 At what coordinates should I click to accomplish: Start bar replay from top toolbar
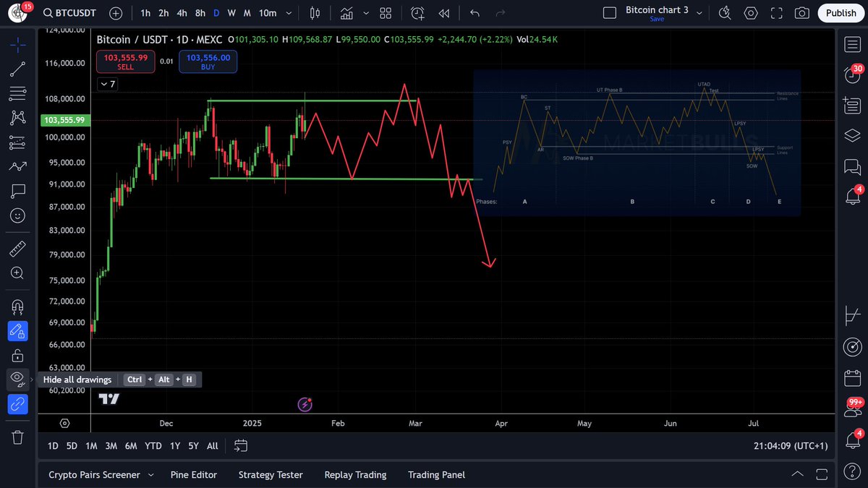pos(444,13)
